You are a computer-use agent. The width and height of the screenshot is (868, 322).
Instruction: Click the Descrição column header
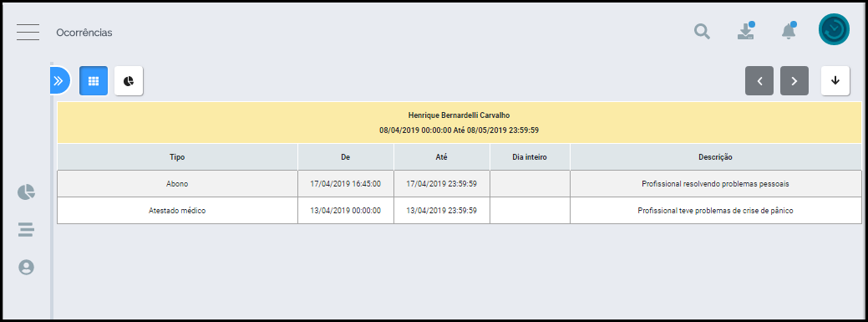pyautogui.click(x=716, y=157)
